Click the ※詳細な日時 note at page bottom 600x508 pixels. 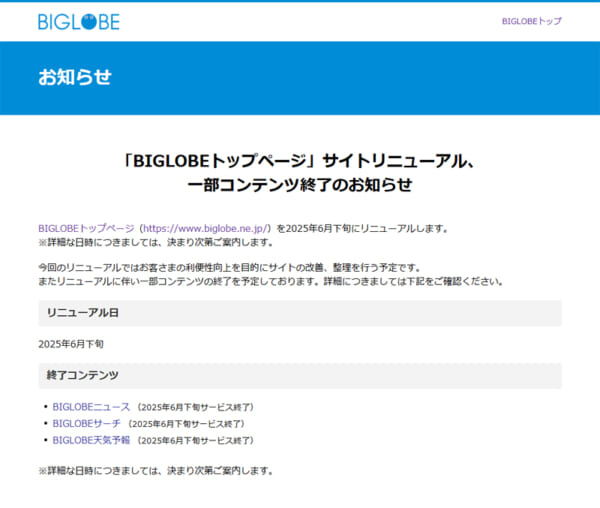[x=155, y=471]
